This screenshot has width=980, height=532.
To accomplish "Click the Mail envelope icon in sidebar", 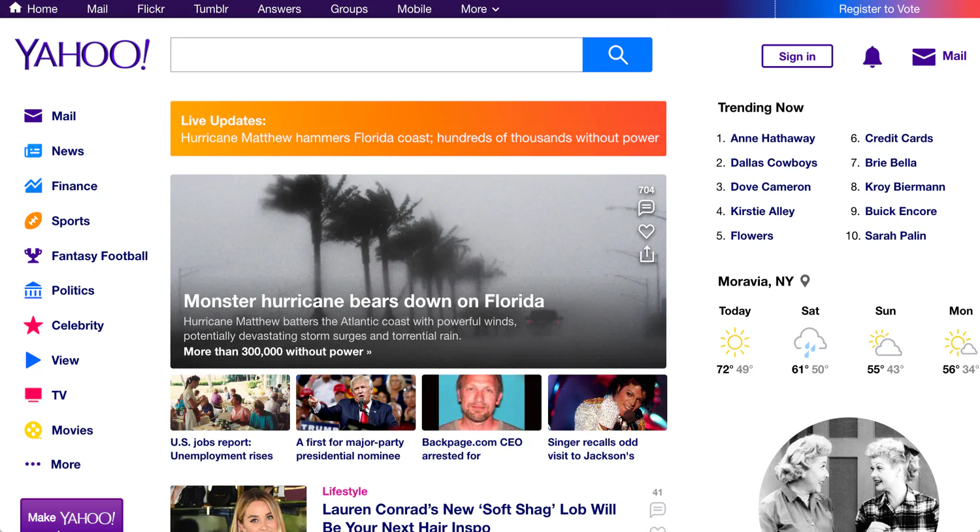I will tap(33, 116).
